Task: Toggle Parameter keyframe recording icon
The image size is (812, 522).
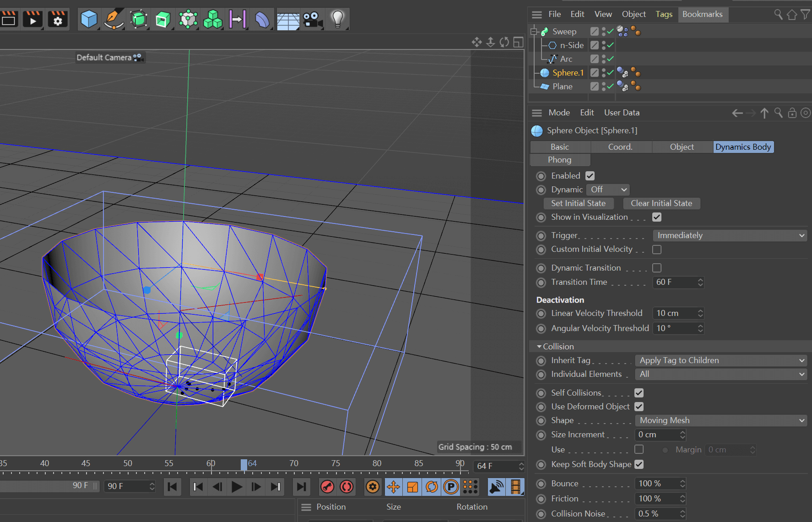Action: [451, 487]
